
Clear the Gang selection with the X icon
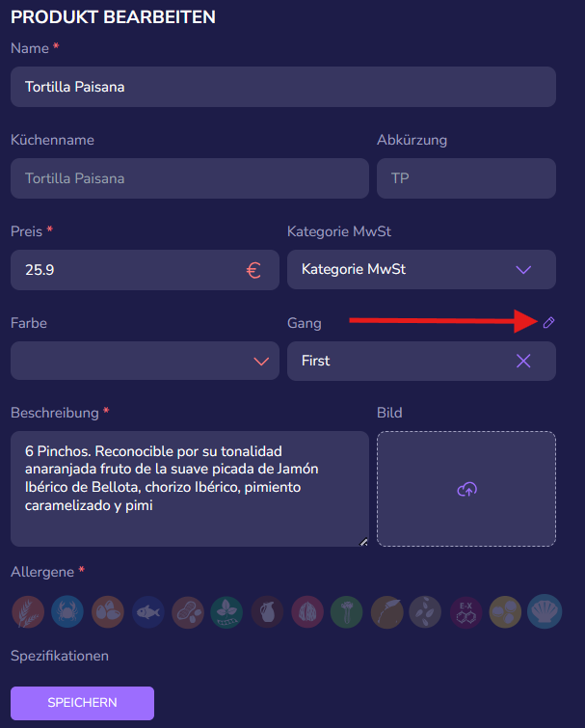pyautogui.click(x=523, y=361)
